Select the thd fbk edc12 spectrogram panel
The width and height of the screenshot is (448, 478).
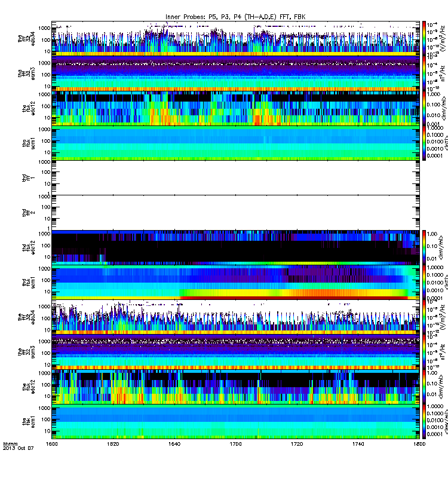pyautogui.click(x=235, y=247)
